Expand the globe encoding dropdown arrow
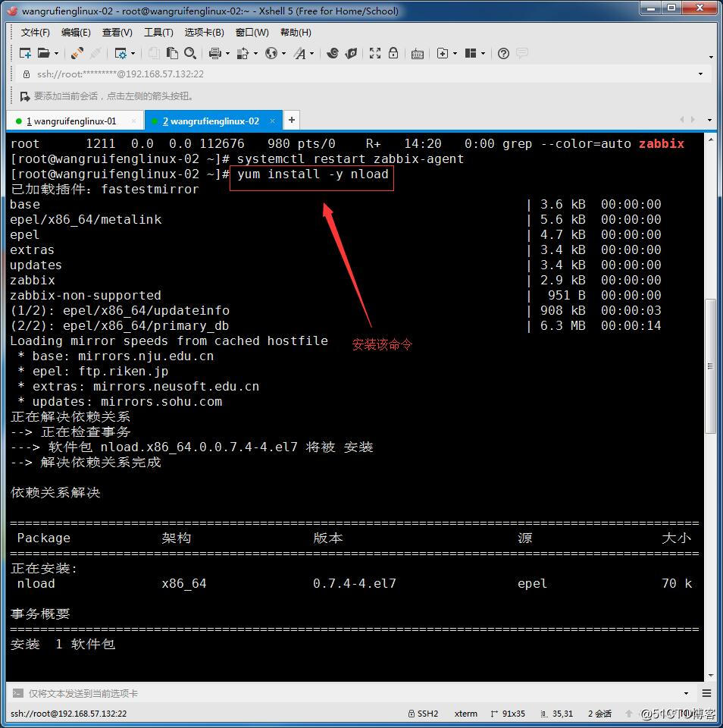Viewport: 723px width, 728px height. pyautogui.click(x=283, y=54)
